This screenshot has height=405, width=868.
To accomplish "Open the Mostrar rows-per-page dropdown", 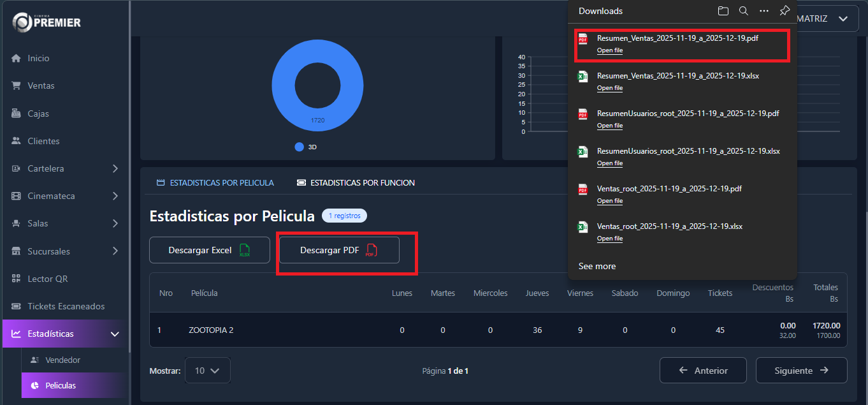I will click(x=207, y=371).
